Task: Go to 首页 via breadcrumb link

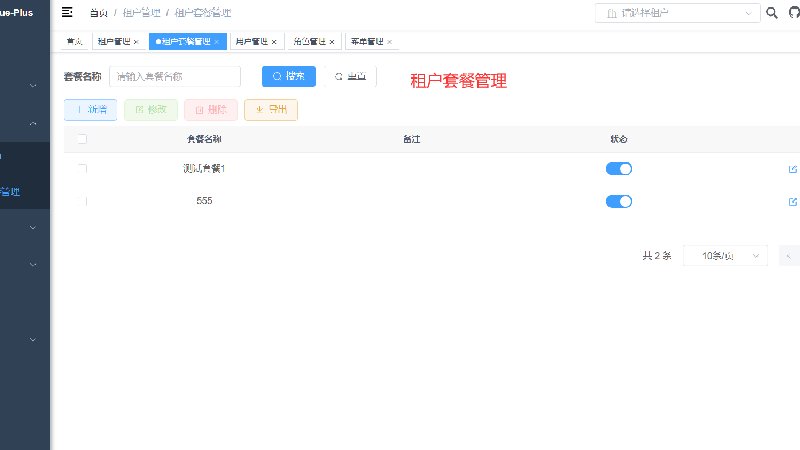Action: point(98,13)
